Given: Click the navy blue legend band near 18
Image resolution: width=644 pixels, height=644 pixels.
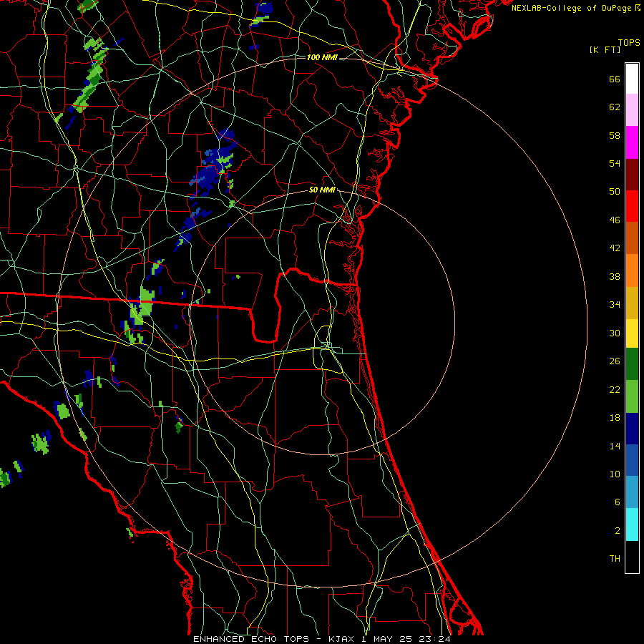Looking at the screenshot, I should [x=632, y=429].
